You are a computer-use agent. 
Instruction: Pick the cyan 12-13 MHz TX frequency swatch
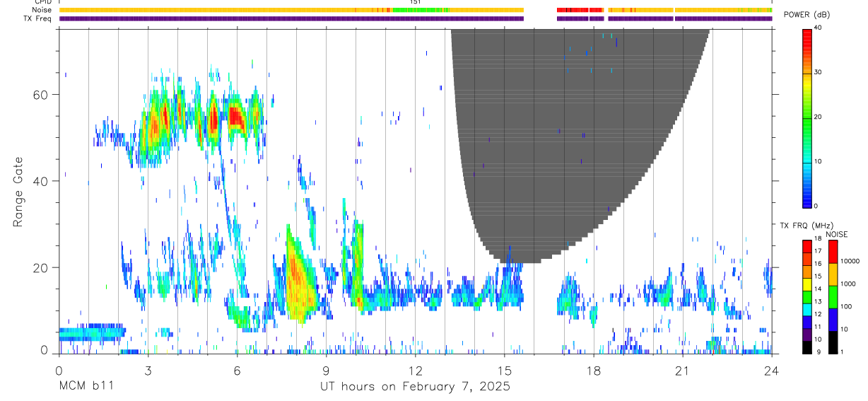pyautogui.click(x=807, y=310)
